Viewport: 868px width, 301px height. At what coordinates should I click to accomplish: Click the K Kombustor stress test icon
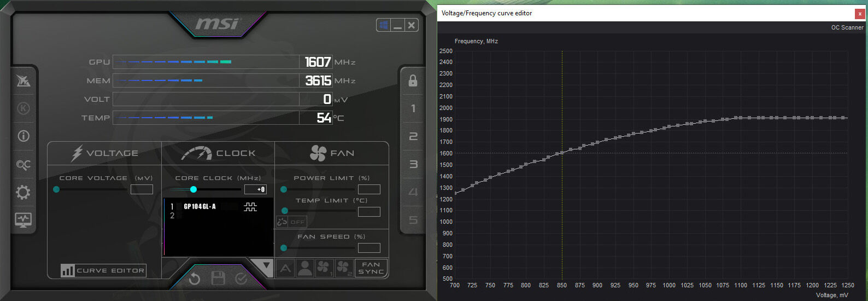pyautogui.click(x=24, y=108)
